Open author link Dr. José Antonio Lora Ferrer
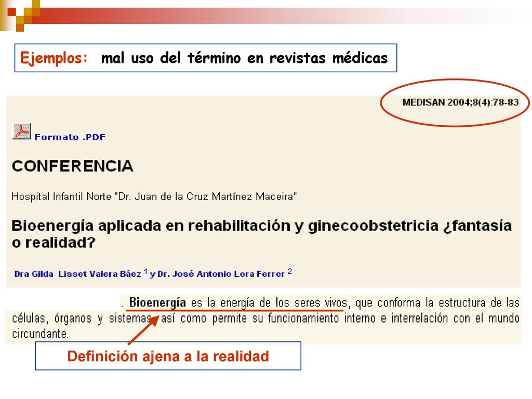 point(221,274)
